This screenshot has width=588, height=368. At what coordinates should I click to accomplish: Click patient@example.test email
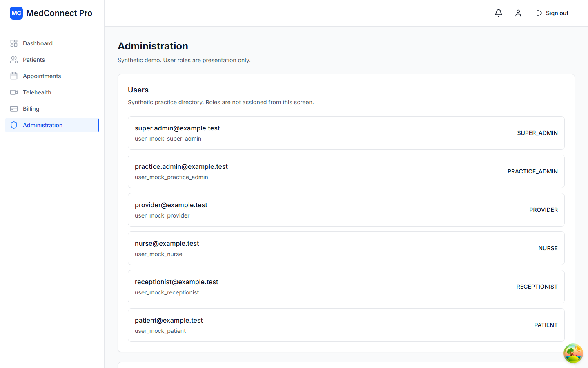click(x=169, y=320)
